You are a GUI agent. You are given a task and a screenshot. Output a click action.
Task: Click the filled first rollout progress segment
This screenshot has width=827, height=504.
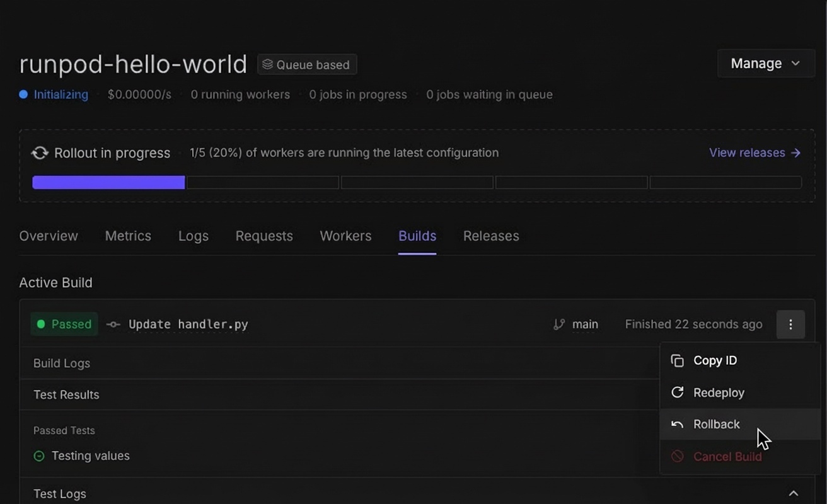(x=108, y=183)
